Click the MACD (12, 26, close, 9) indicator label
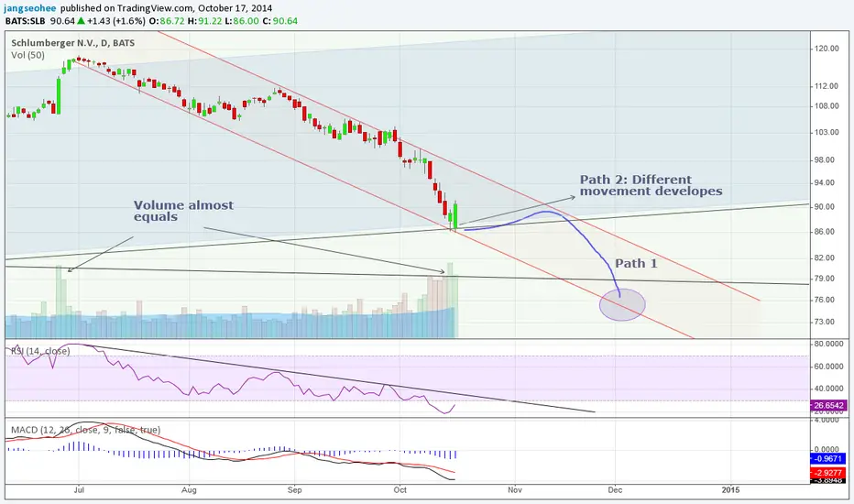 coord(85,430)
